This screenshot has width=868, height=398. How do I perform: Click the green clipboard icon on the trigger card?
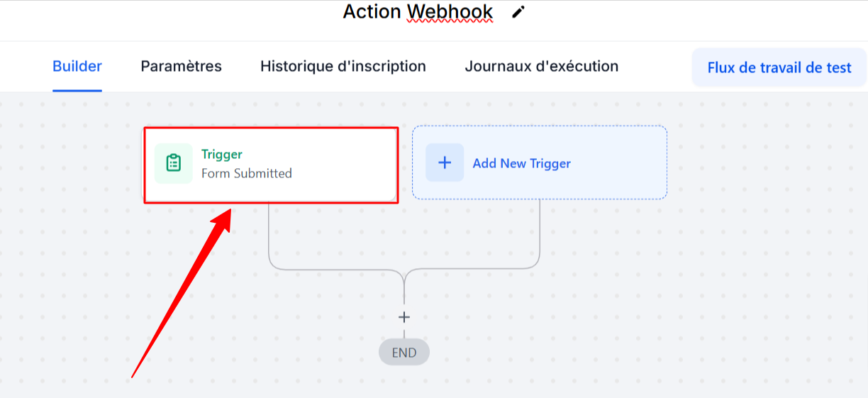click(x=174, y=163)
